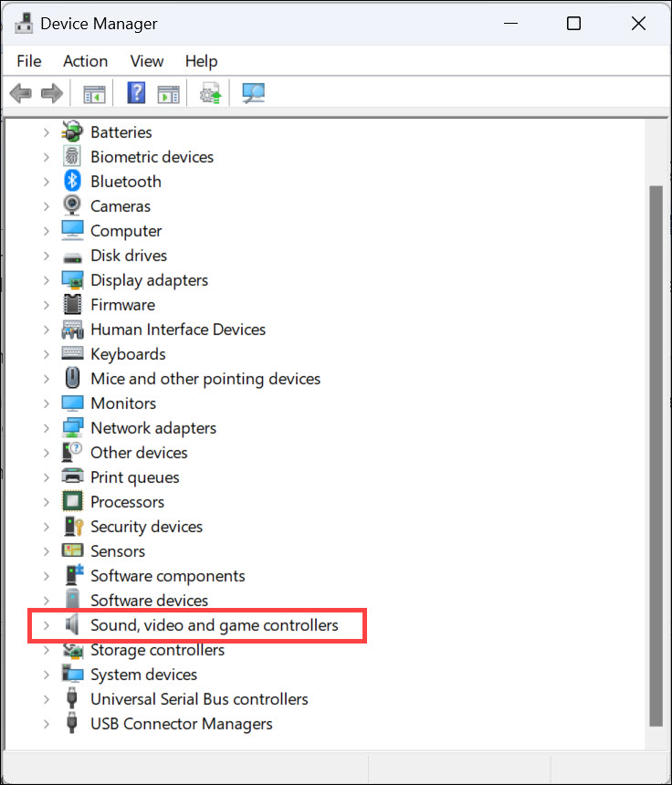Screen dimensions: 672x785
Task: Click the speaker icon for Sound, video and game controllers
Action: point(73,624)
